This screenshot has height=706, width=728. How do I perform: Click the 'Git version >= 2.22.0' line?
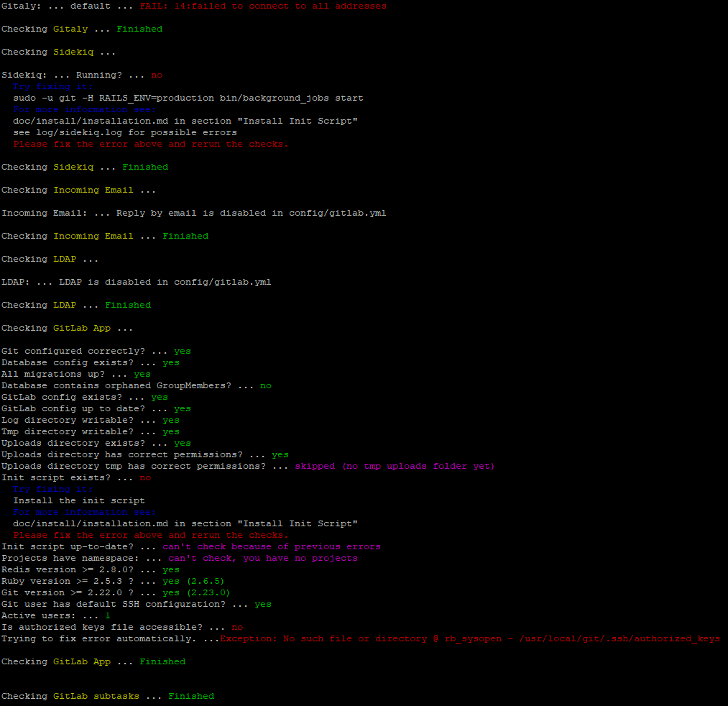coord(116,593)
